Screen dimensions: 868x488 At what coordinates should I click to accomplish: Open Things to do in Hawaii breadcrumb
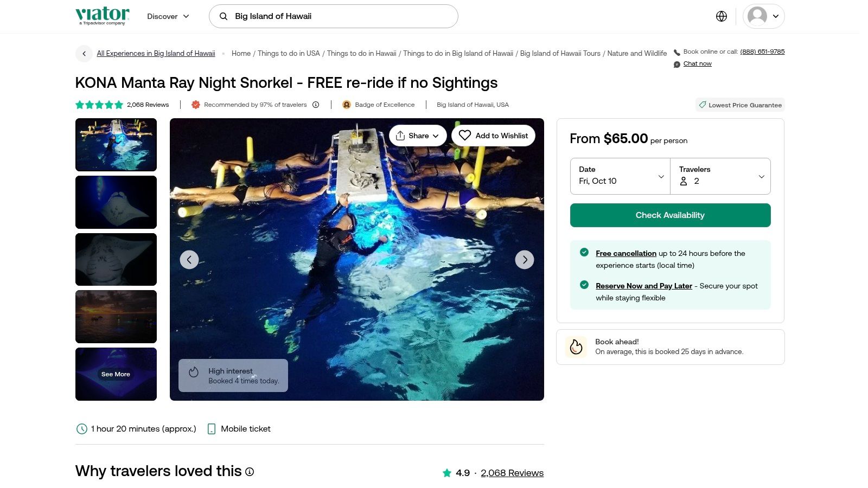[361, 53]
